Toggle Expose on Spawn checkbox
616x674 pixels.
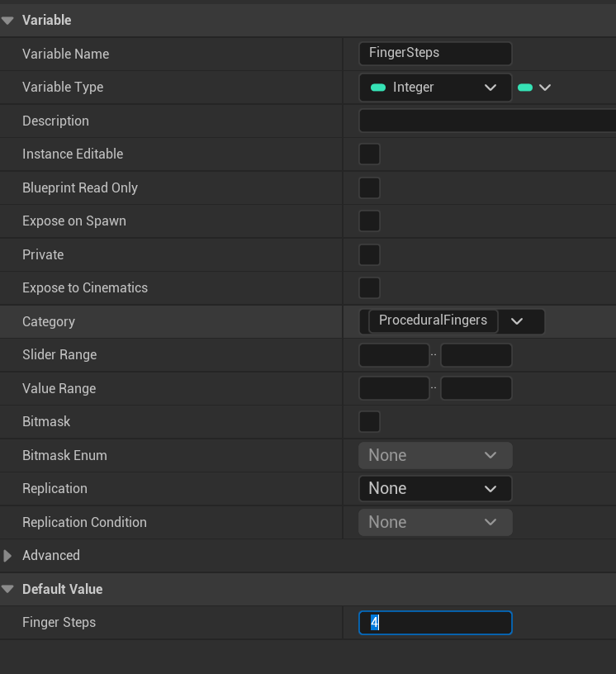(x=369, y=221)
